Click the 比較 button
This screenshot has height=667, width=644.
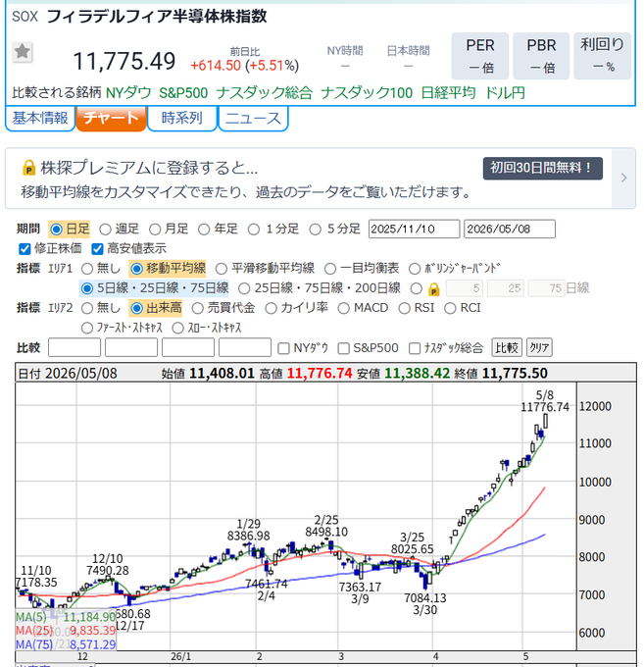pyautogui.click(x=507, y=347)
